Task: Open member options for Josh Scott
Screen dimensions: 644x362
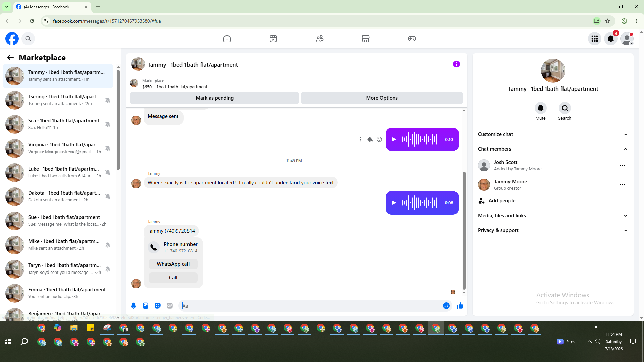Action: click(622, 165)
